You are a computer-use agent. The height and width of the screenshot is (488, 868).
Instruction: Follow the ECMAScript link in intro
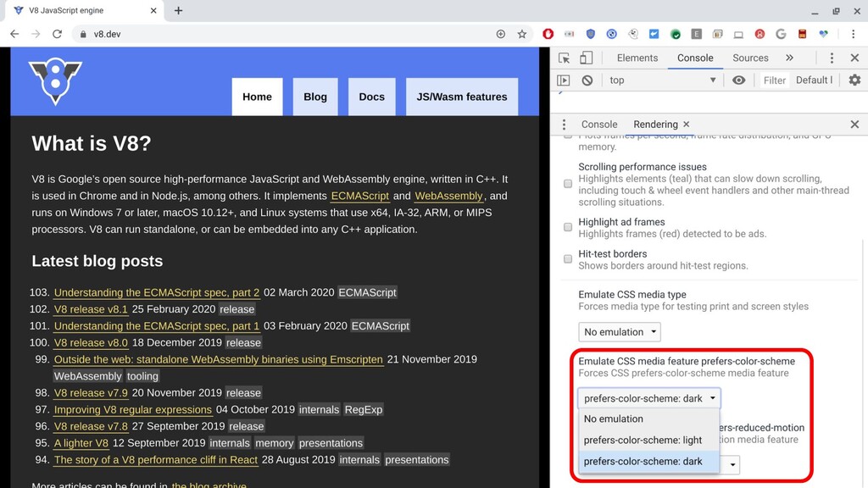pyautogui.click(x=359, y=197)
